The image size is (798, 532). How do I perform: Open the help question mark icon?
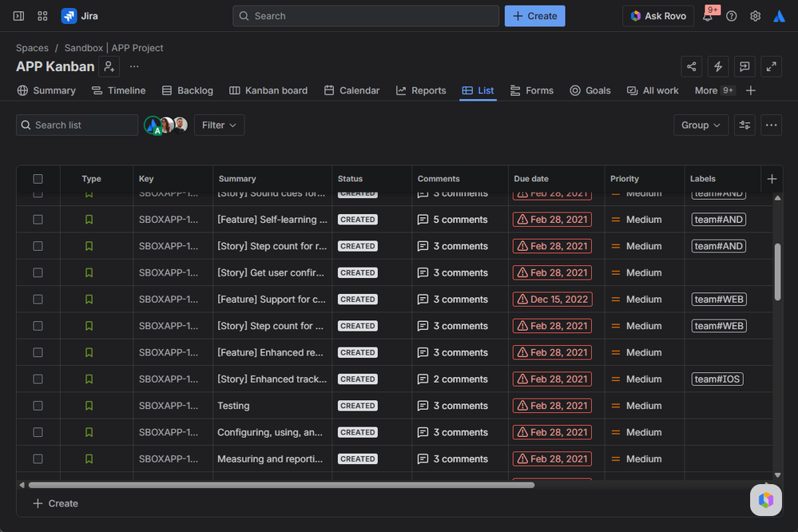pos(732,16)
